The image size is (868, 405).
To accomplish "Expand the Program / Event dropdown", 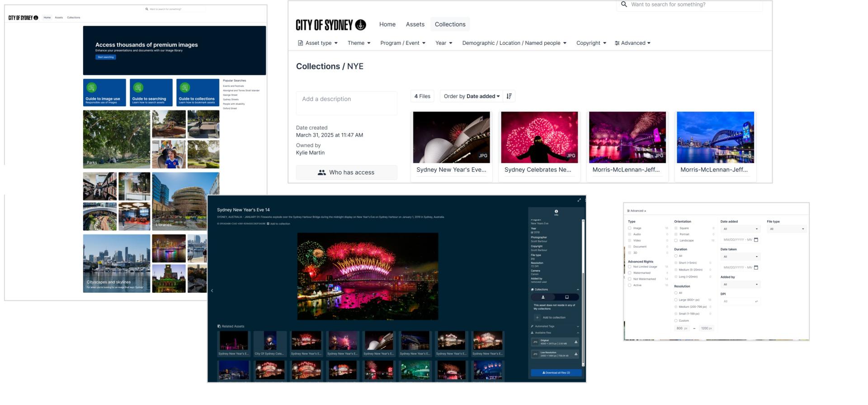I will click(x=402, y=43).
